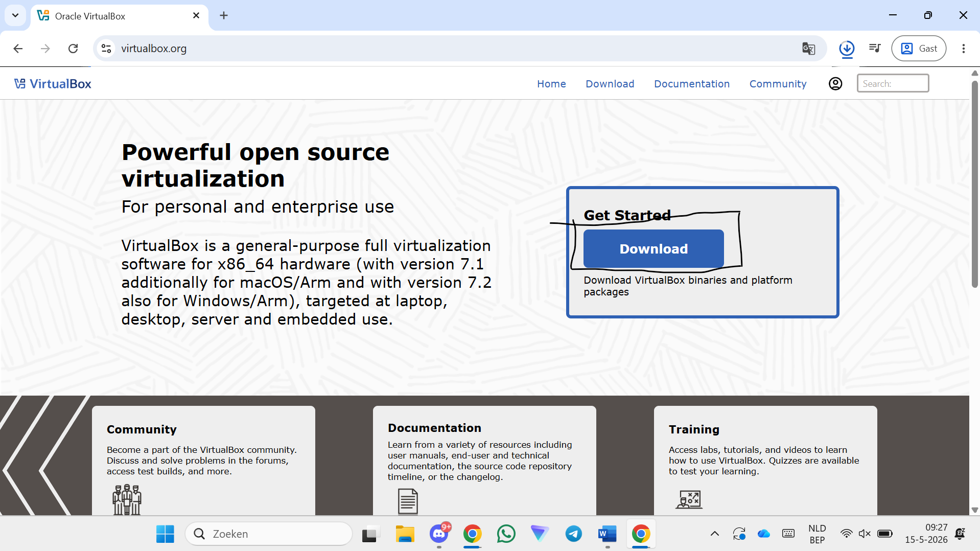The height and width of the screenshot is (551, 980).
Task: Open the Documentation menu item
Action: pos(692,84)
